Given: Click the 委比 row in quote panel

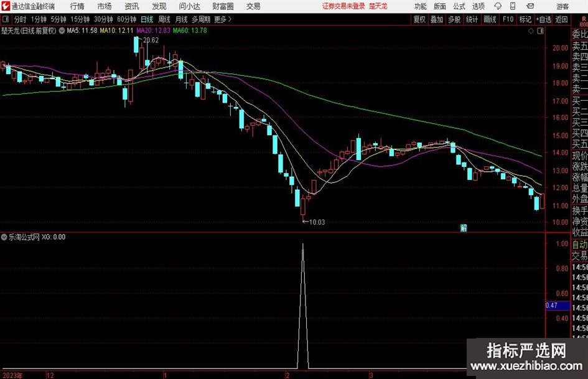Looking at the screenshot, I should [x=580, y=34].
